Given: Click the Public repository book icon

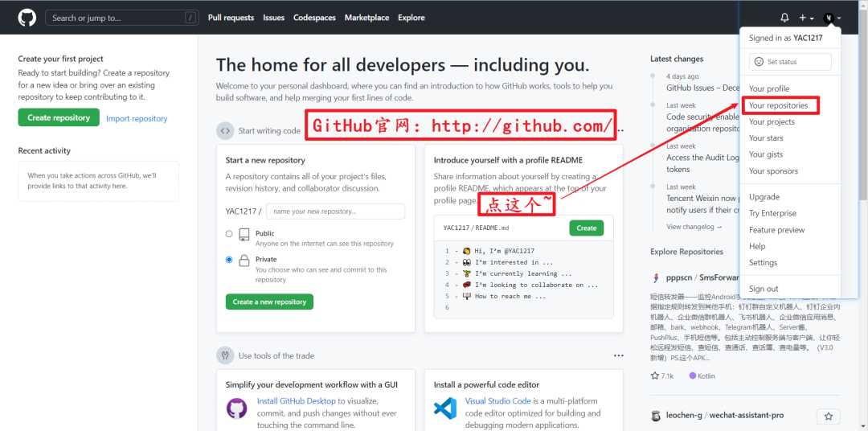Looking at the screenshot, I should (x=244, y=234).
